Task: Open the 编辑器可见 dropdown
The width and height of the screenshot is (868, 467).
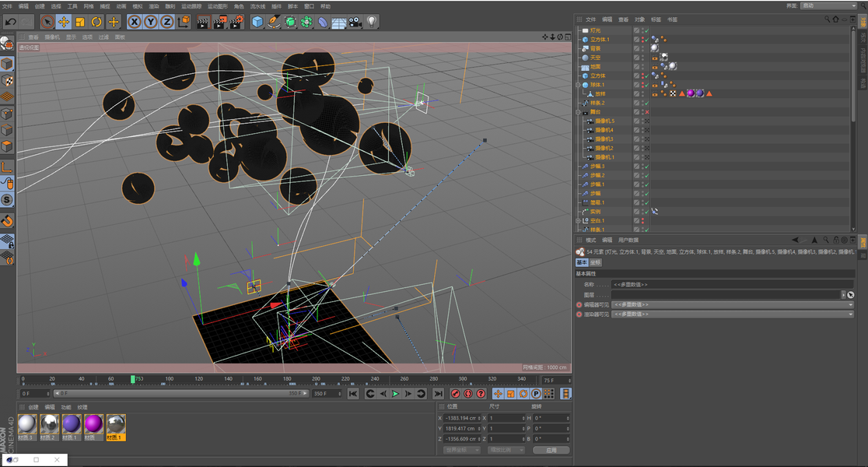Action: (733, 304)
